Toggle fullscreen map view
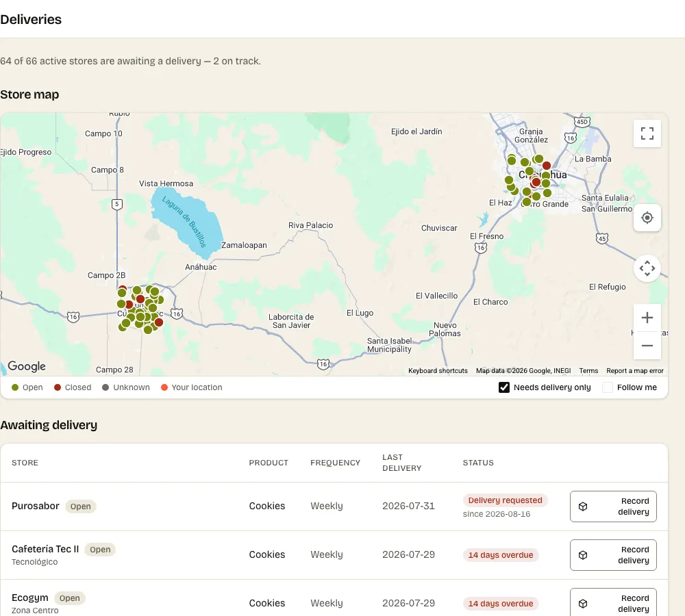This screenshot has width=685, height=616. click(x=647, y=133)
